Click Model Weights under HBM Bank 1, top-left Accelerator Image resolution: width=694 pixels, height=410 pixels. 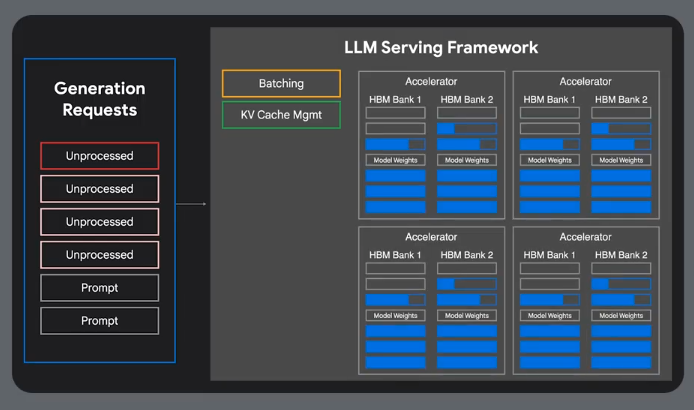coord(395,160)
